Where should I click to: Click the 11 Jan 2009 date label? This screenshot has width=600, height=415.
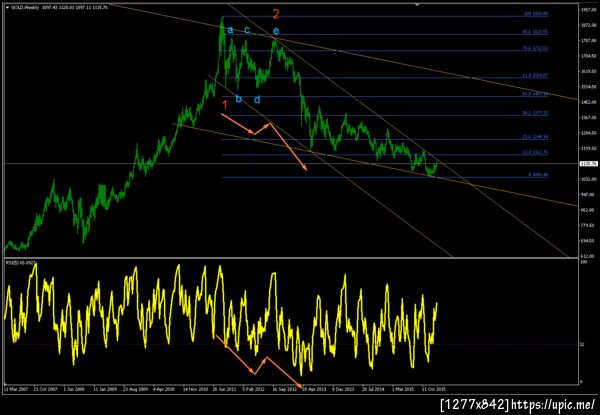point(106,389)
